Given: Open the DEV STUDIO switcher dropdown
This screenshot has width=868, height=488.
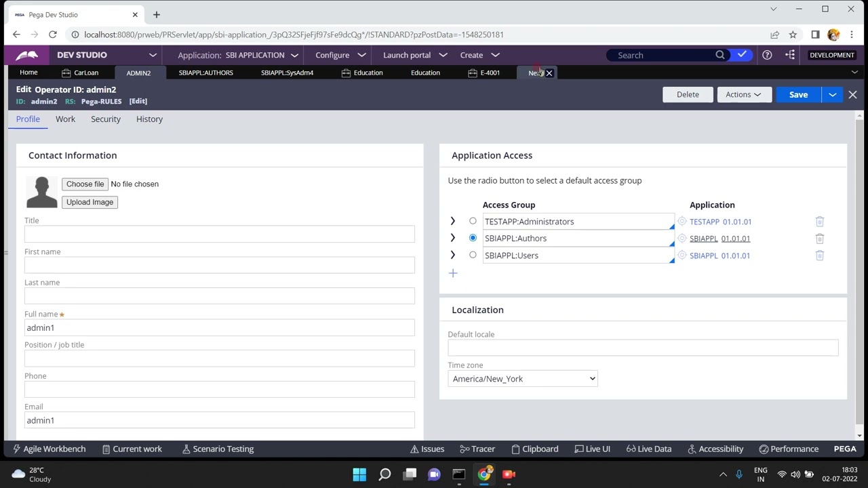Looking at the screenshot, I should (153, 55).
